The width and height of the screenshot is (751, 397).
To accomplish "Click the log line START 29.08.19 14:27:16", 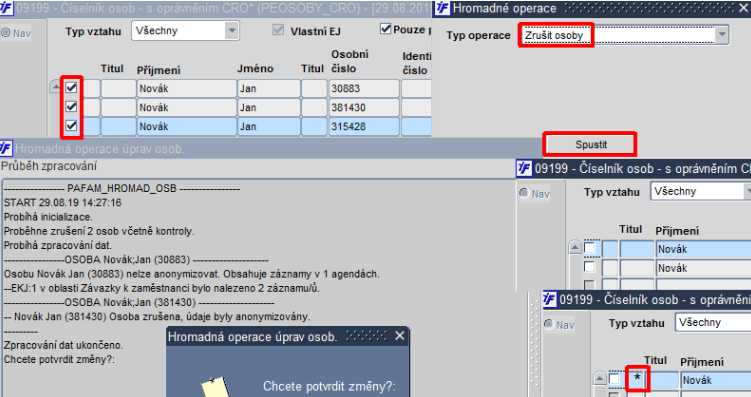I will pos(63,203).
